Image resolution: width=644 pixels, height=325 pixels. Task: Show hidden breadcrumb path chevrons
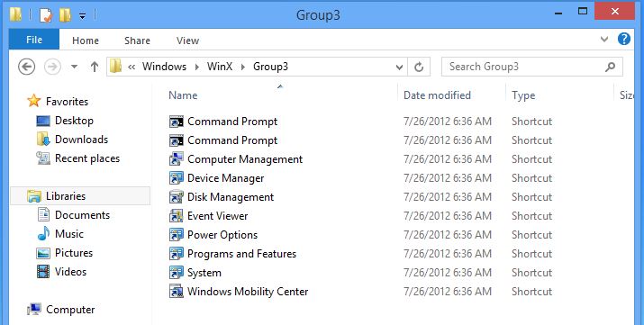coord(132,67)
